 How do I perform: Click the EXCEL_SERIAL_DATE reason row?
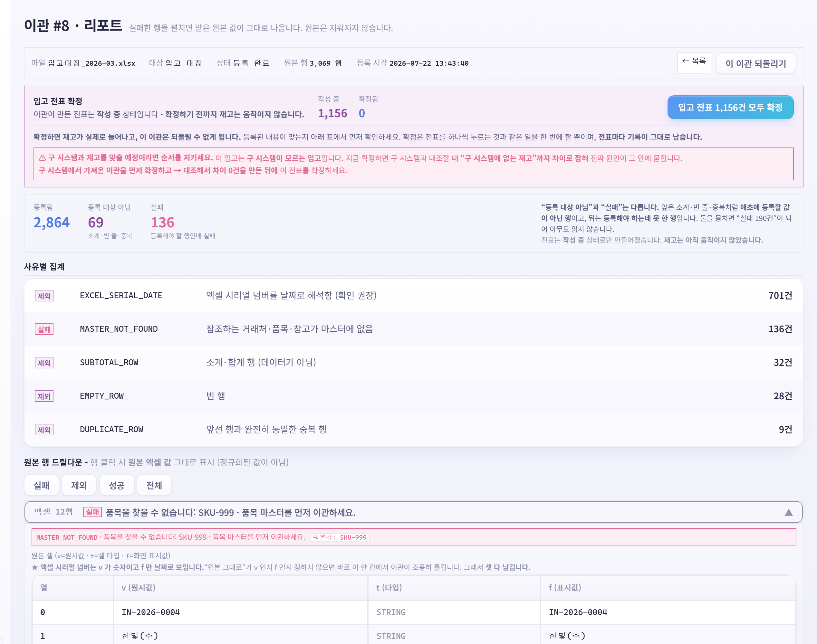[x=413, y=296]
